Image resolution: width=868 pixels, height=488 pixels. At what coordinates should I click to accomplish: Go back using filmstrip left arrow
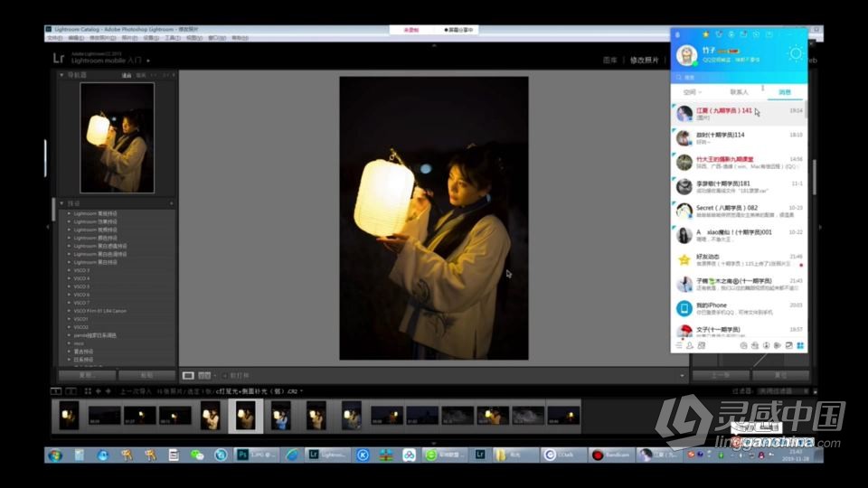coord(98,391)
